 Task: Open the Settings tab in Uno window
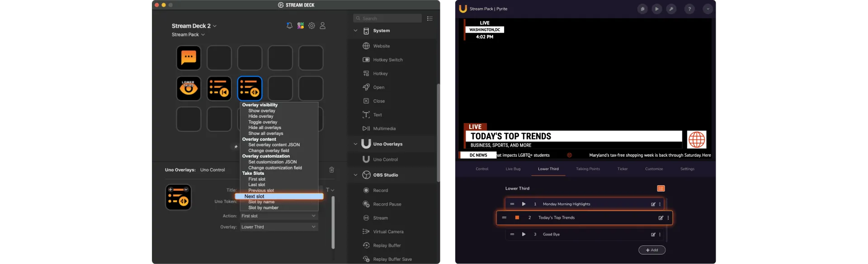click(x=687, y=169)
